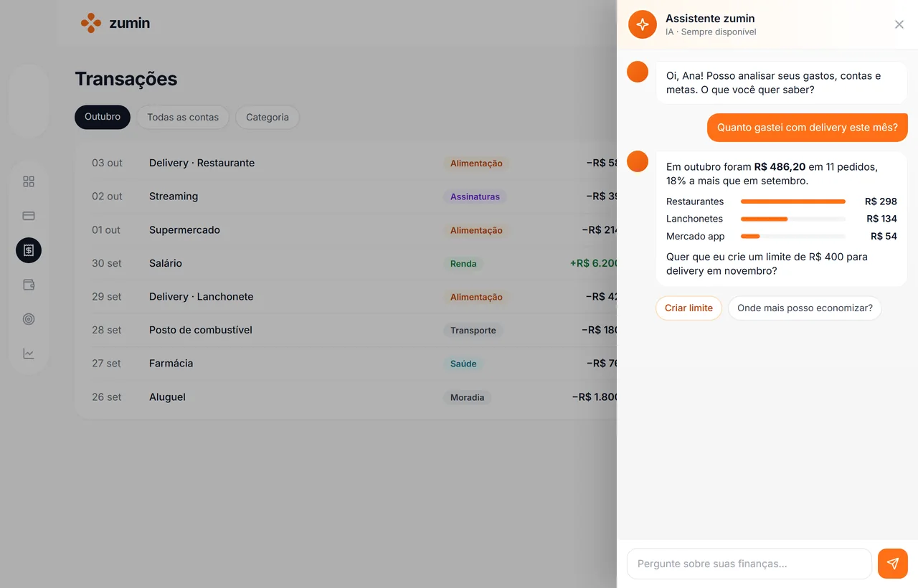Click the zumin logo

coord(115,23)
